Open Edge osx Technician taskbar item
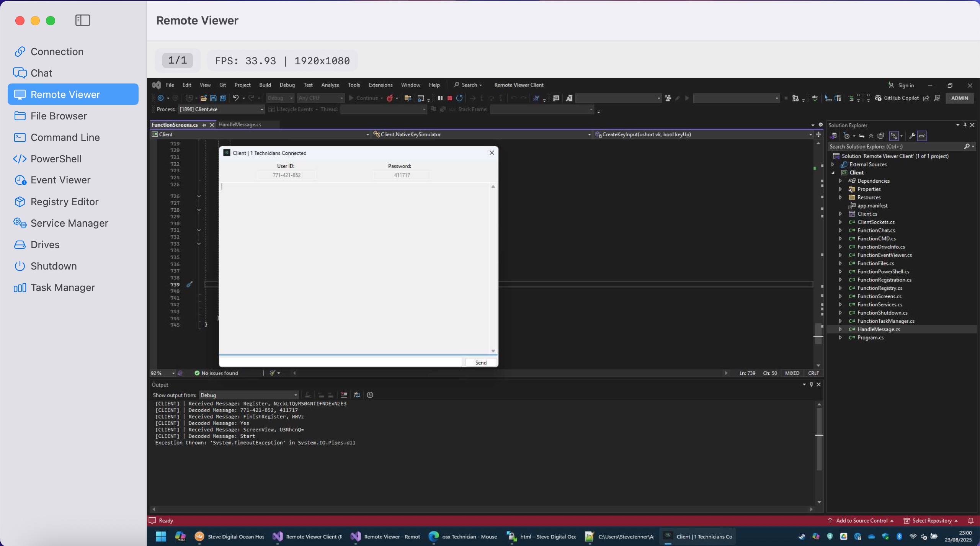This screenshot has height=546, width=980. (x=462, y=536)
